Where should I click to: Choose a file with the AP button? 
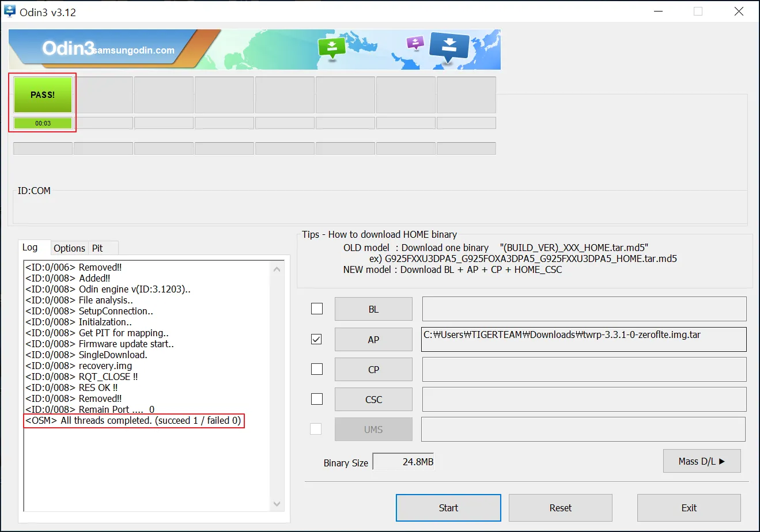373,340
